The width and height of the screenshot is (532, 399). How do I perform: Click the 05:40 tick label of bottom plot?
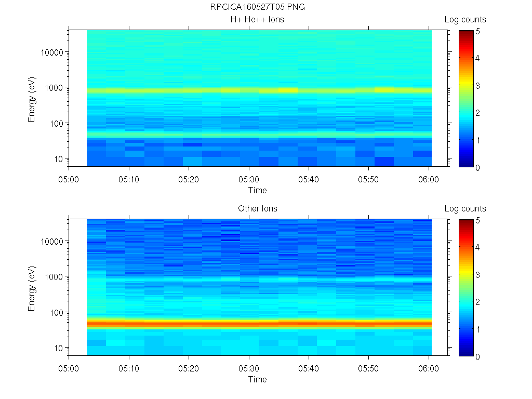coord(309,368)
